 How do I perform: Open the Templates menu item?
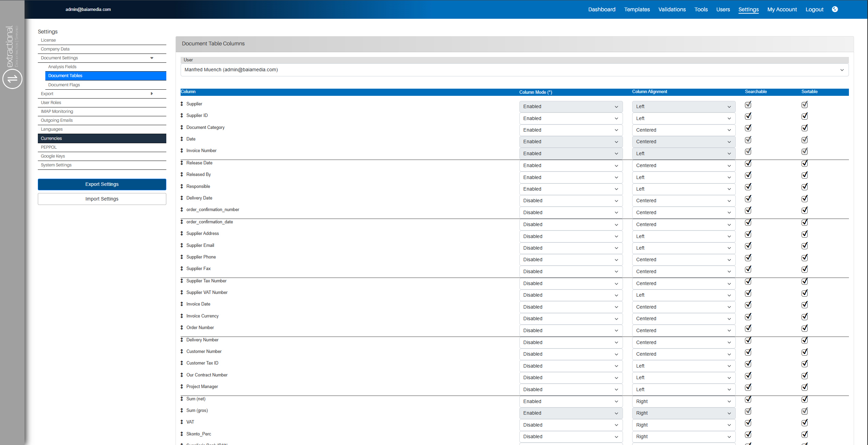click(x=637, y=10)
